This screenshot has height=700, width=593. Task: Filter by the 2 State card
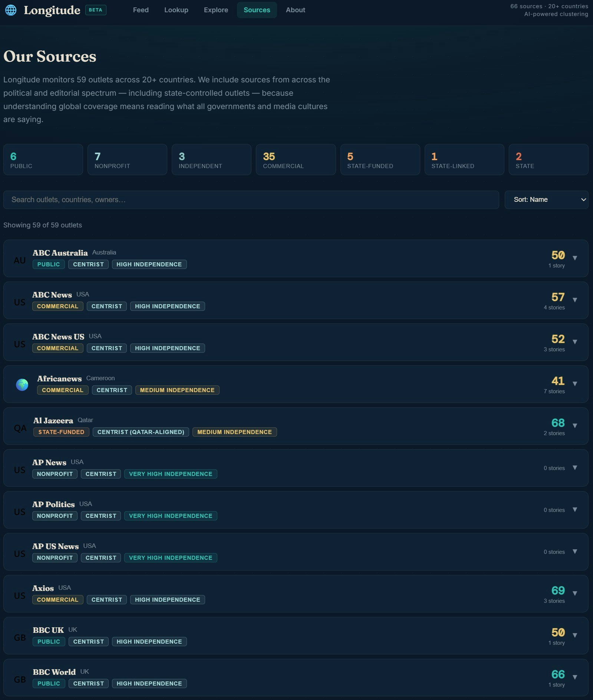point(548,160)
